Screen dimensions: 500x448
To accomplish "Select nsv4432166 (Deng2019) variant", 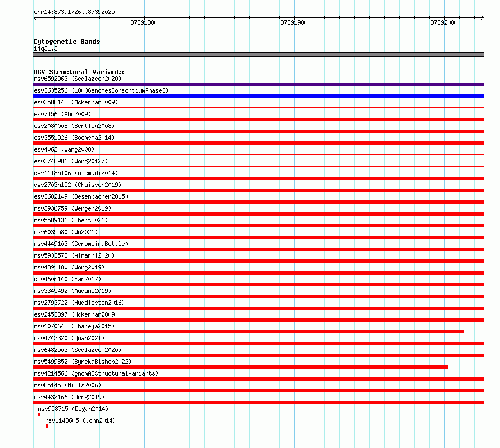I will coord(69,397).
